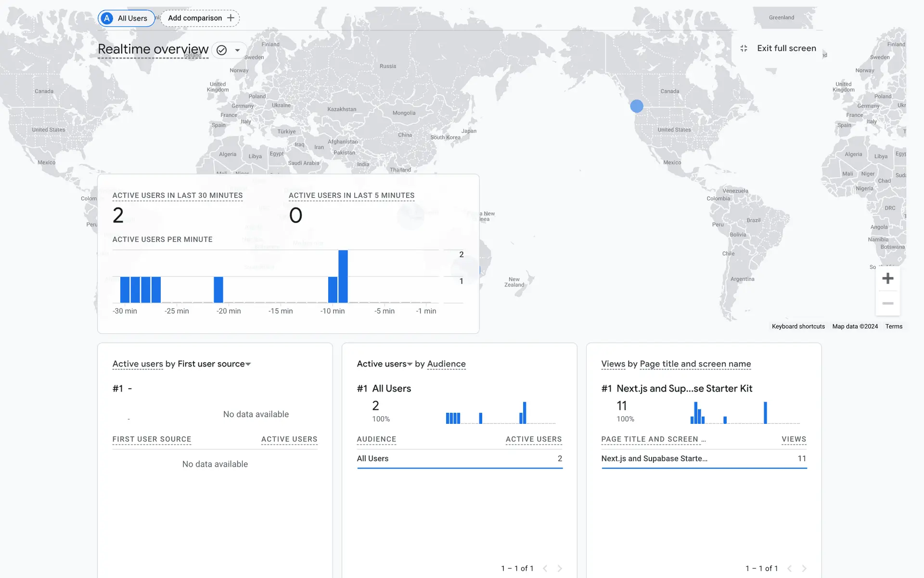Click the plus icon in Add comparison
Image resolution: width=924 pixels, height=578 pixels.
(231, 18)
